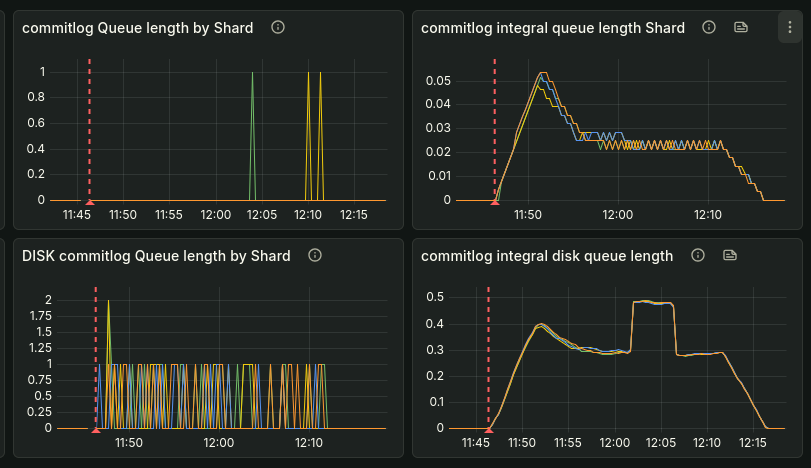Viewport: 811px width, 468px height.
Task: Click the 0.05 peak in integral queue length chart
Action: [x=542, y=74]
